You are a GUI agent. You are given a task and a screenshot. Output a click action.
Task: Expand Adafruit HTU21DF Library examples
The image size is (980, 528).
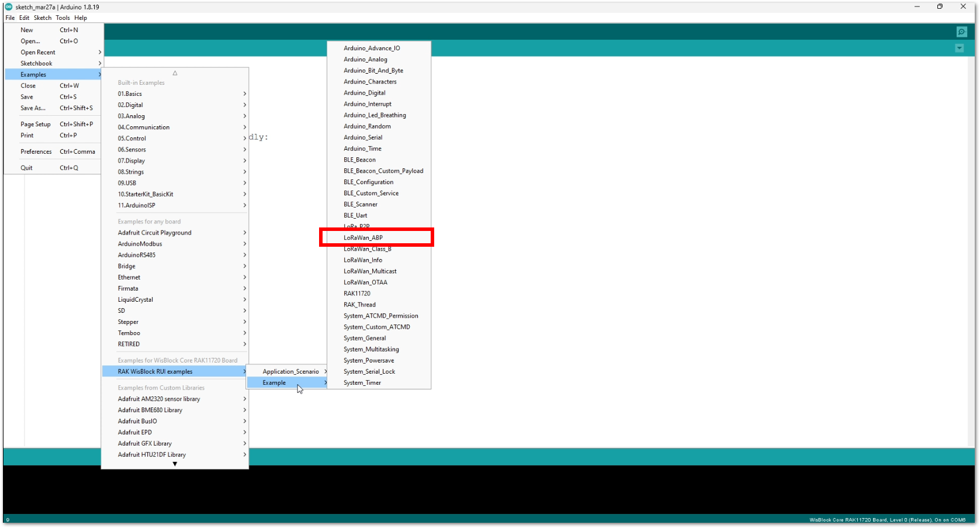pyautogui.click(x=175, y=454)
